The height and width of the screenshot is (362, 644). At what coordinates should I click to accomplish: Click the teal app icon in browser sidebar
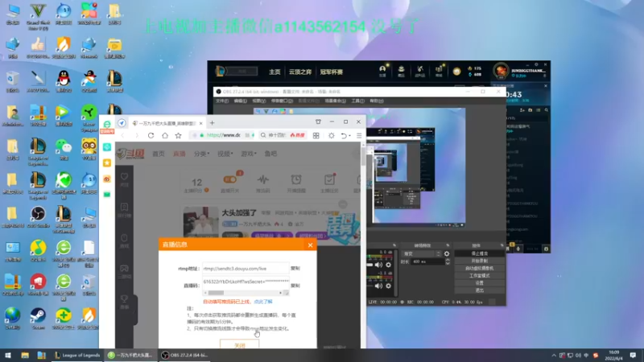pos(107,147)
